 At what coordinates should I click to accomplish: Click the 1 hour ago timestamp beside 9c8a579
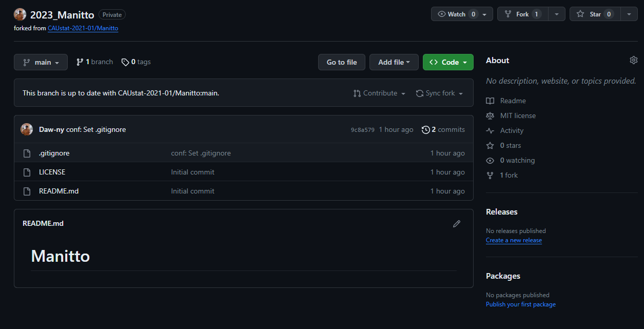396,129
